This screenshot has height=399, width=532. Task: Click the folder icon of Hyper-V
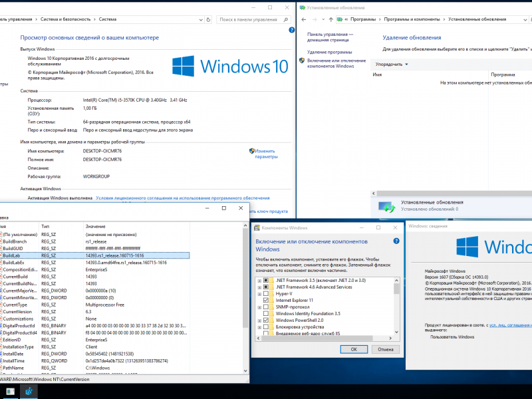[x=271, y=294]
